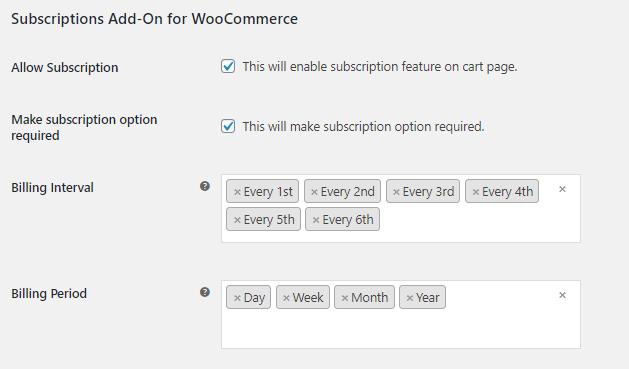The width and height of the screenshot is (629, 369).
Task: Remove the Every 5th interval tag
Action: [x=237, y=220]
